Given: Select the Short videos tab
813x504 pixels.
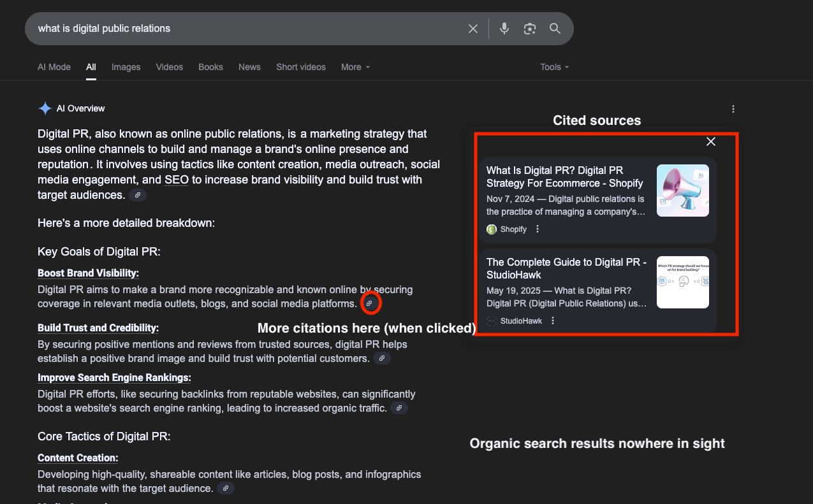Looking at the screenshot, I should click(300, 67).
